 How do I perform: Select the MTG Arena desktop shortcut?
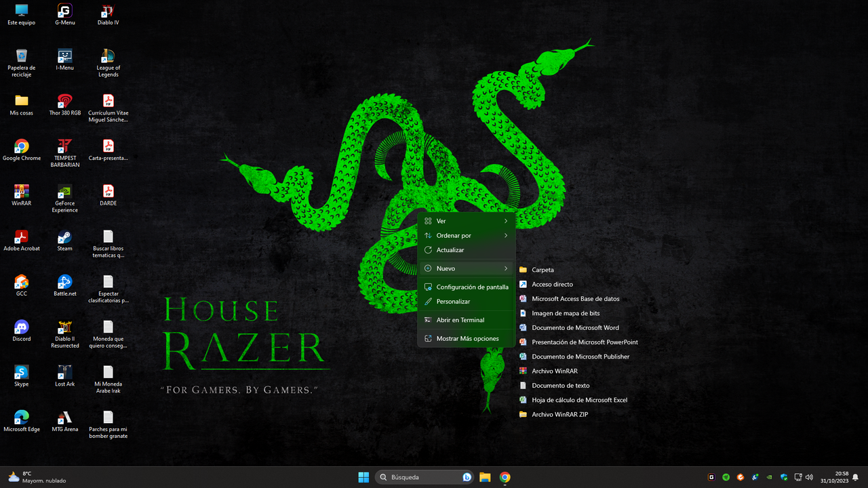click(x=65, y=421)
